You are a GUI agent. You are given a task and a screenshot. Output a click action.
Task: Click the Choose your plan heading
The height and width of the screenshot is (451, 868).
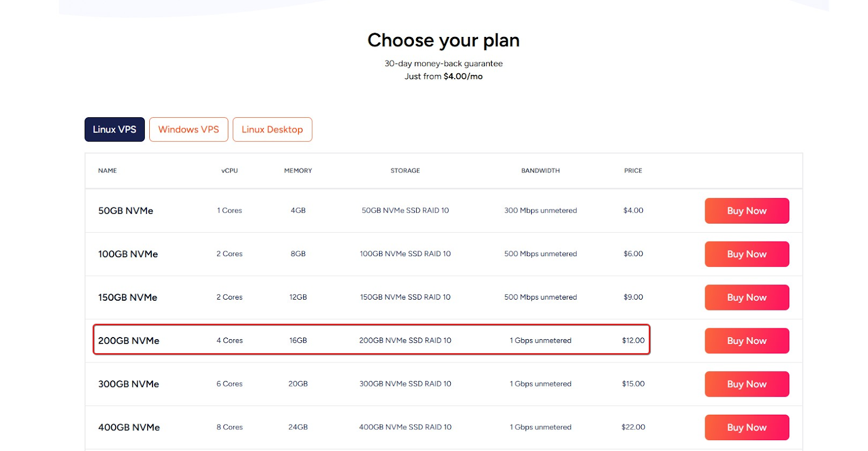click(x=443, y=40)
